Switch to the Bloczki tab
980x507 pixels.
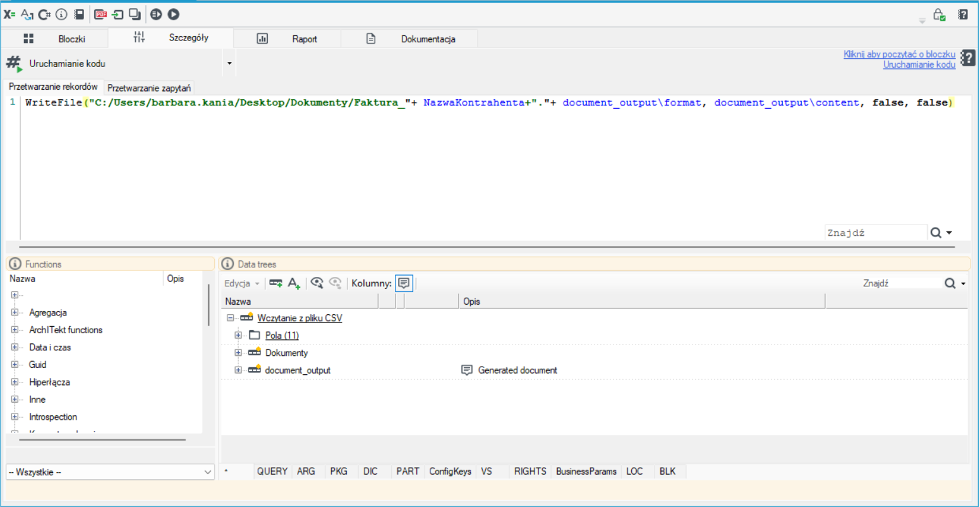(x=55, y=39)
